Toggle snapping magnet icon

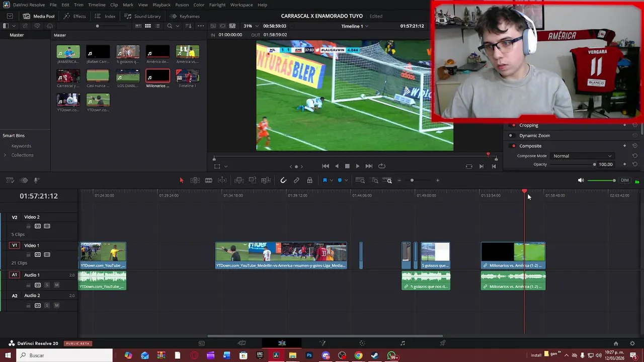point(283,180)
